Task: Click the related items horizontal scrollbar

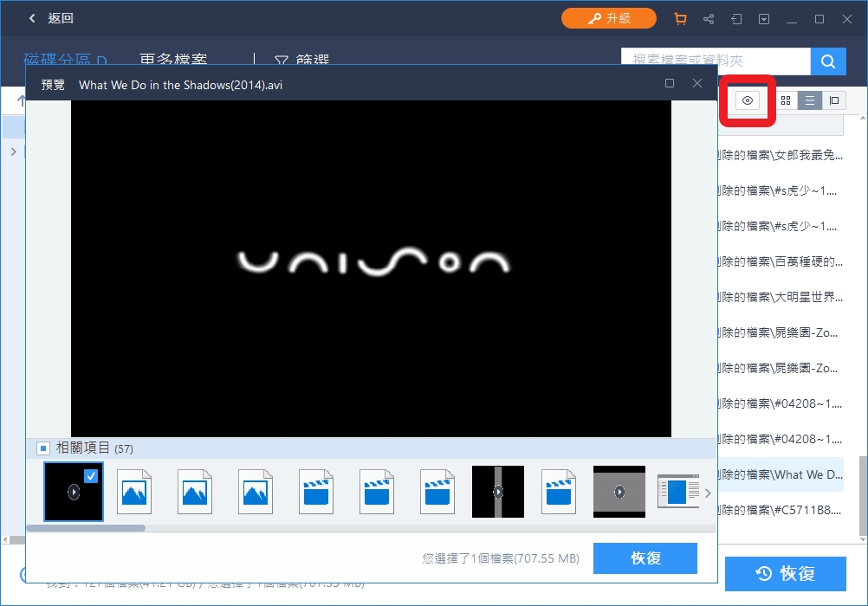Action: click(x=86, y=528)
